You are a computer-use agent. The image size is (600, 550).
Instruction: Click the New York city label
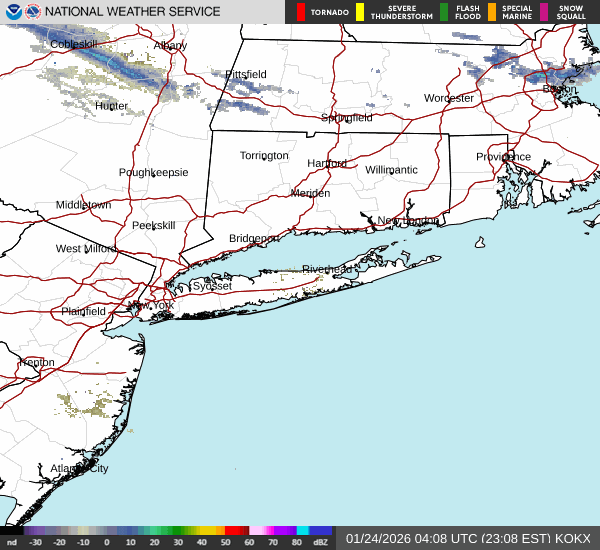coord(150,305)
